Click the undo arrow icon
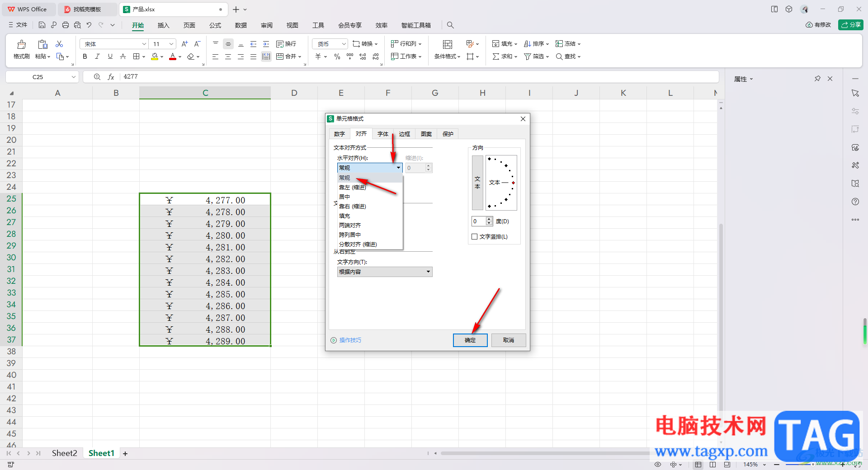 tap(89, 25)
